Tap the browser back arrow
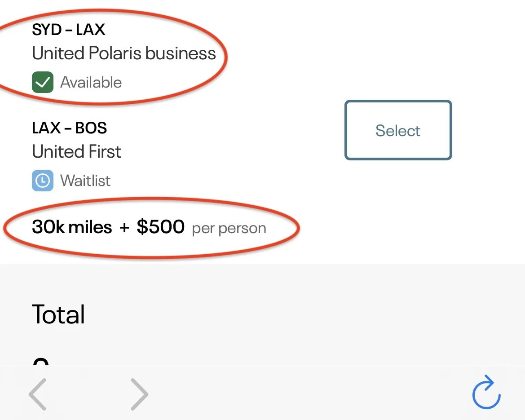 point(38,394)
